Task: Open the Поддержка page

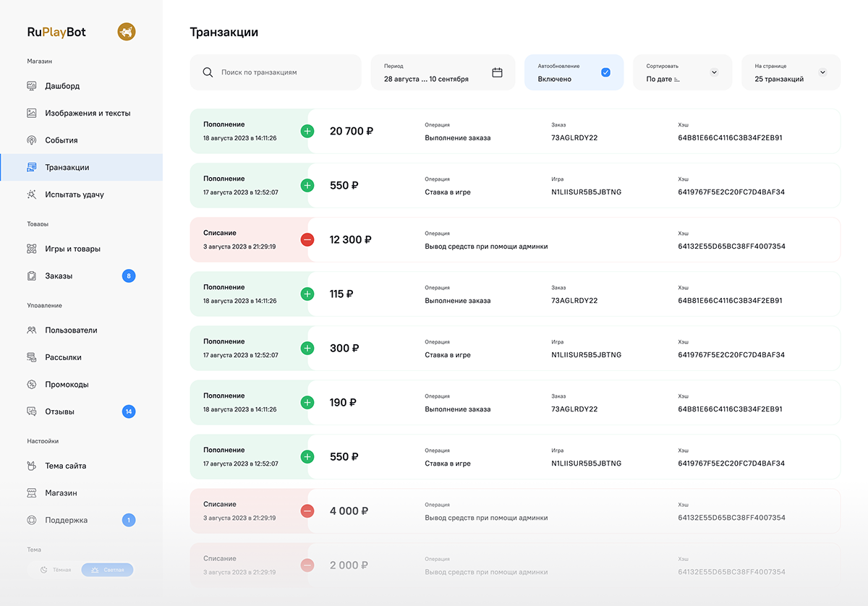Action: click(81, 520)
